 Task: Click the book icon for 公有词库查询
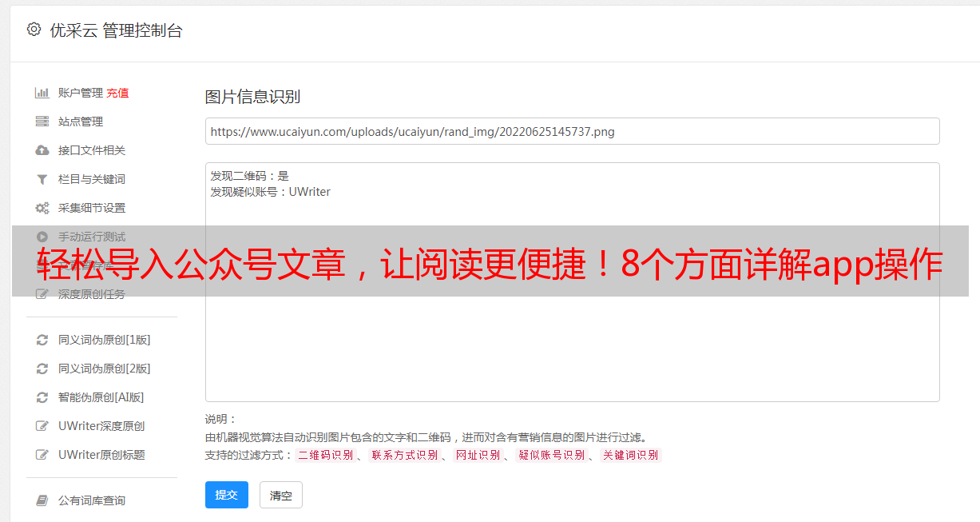[42, 500]
